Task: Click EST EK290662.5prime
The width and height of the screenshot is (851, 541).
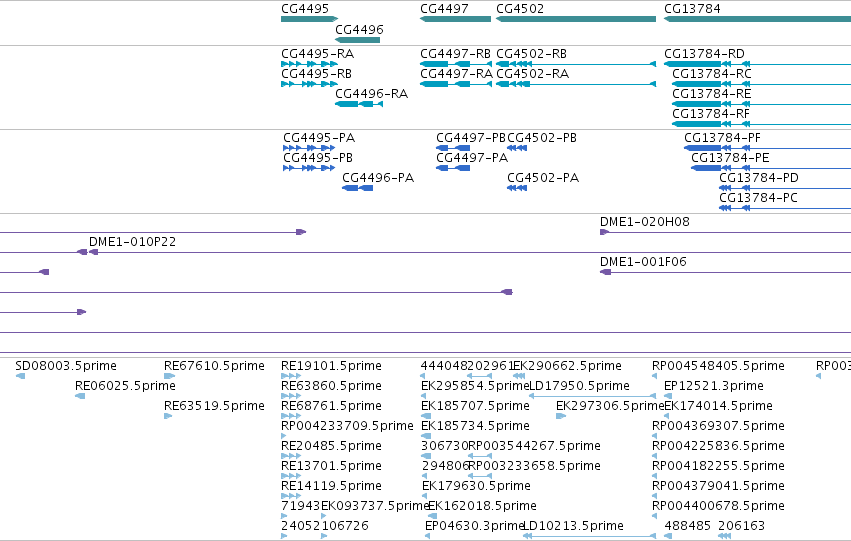Action: coord(567,366)
